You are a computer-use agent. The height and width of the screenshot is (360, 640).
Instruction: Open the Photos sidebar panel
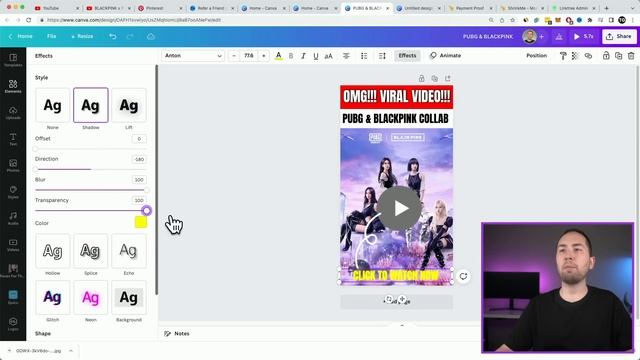pyautogui.click(x=13, y=166)
